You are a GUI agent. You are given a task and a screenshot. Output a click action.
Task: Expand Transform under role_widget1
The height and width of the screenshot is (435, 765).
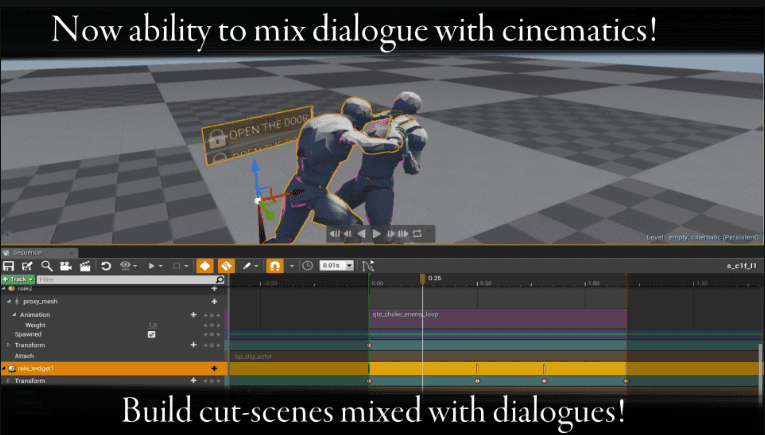8,380
